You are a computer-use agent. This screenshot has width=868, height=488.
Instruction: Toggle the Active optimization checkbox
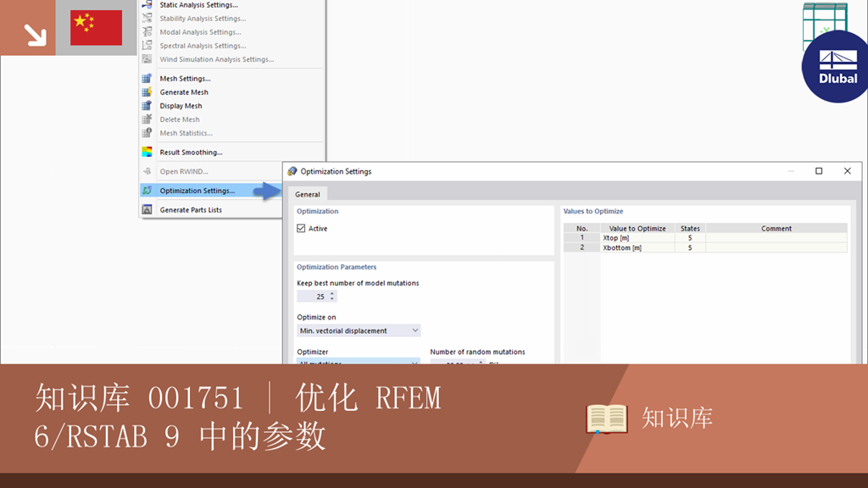pos(301,229)
